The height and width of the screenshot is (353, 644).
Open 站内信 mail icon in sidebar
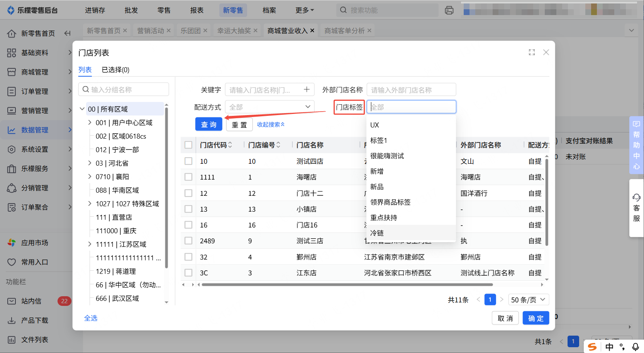click(12, 301)
